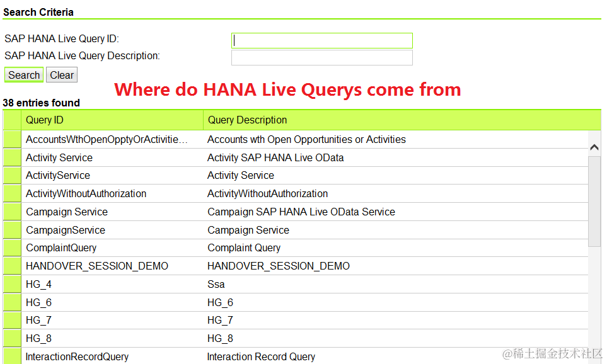Click Query ID 'ActivityService'
This screenshot has width=607, height=364.
(x=58, y=175)
